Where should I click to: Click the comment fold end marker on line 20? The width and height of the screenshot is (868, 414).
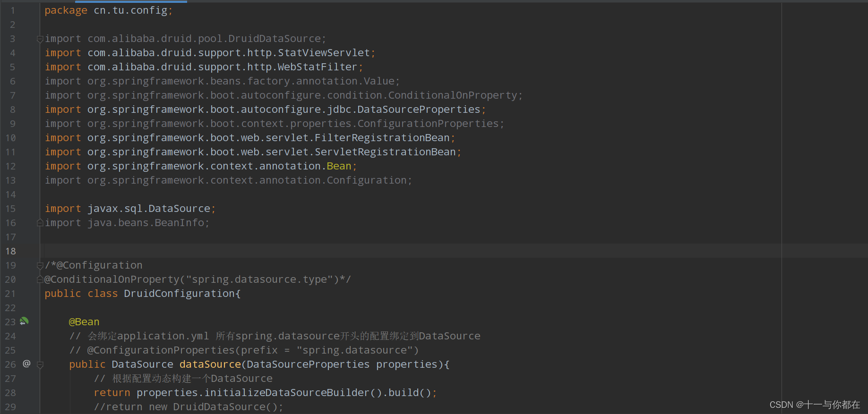coord(40,279)
